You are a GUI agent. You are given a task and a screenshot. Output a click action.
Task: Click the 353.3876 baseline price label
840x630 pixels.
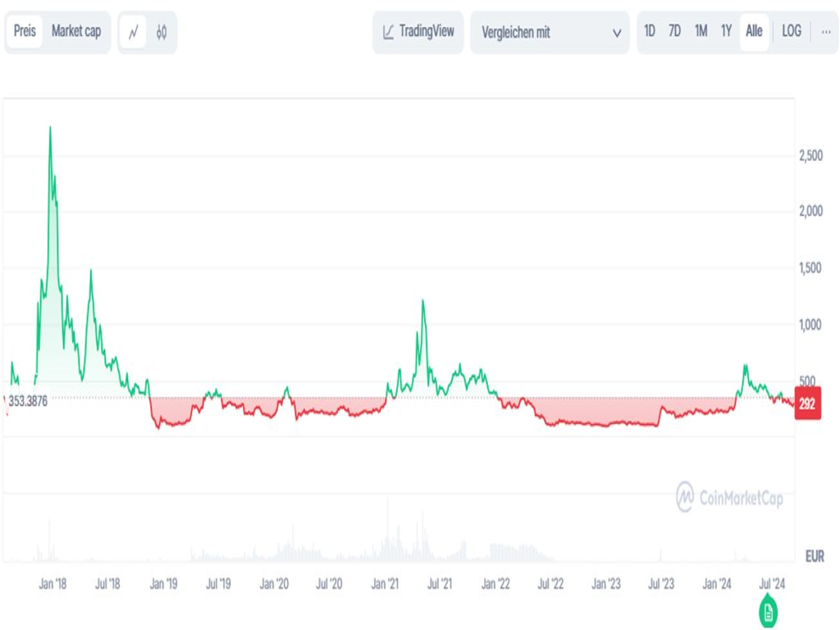click(x=28, y=401)
